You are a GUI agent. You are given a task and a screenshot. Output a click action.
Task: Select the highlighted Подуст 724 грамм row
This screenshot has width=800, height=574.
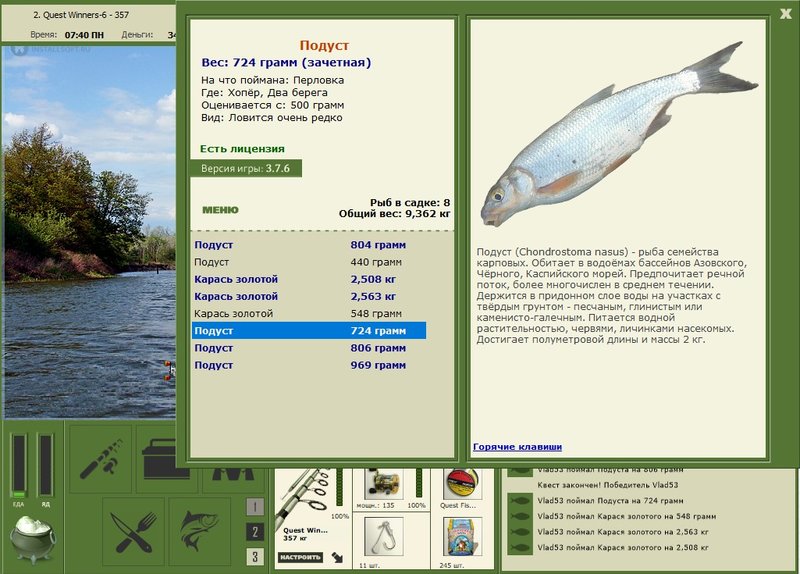point(309,331)
